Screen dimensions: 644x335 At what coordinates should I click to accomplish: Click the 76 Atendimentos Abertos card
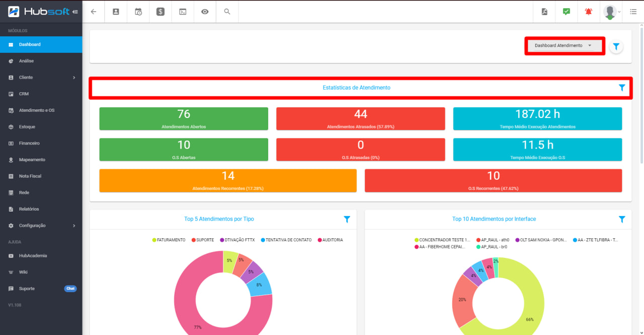pyautogui.click(x=184, y=119)
